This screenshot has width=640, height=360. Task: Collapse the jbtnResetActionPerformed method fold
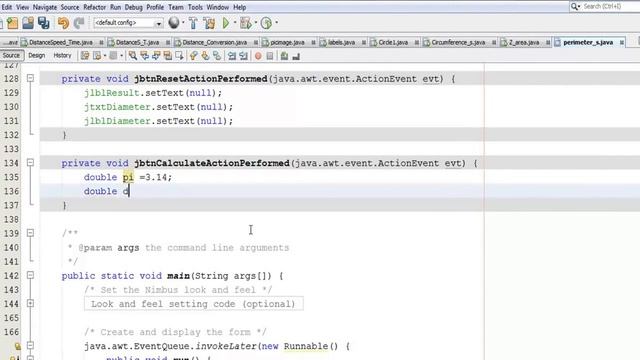[x=30, y=78]
